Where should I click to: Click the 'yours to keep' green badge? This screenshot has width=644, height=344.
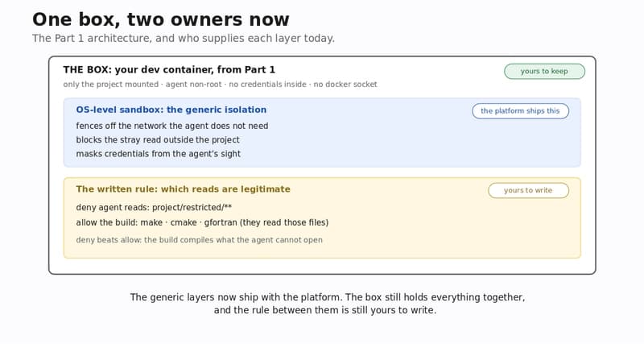(x=544, y=71)
